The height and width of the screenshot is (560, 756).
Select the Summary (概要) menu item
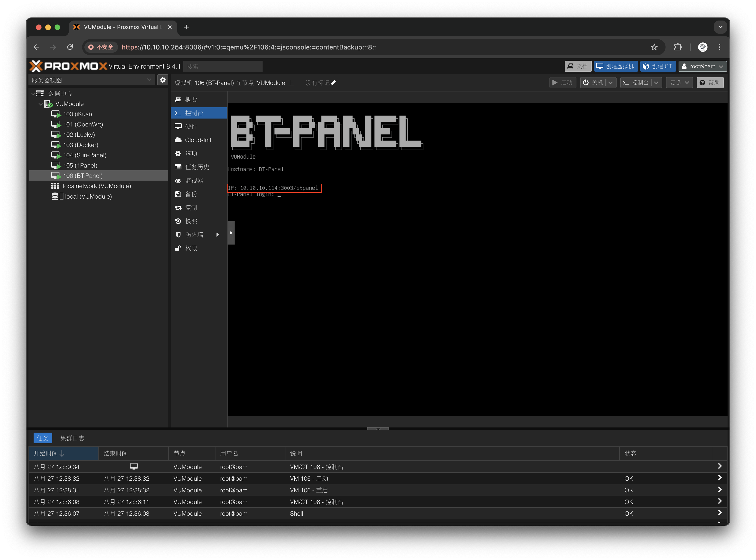point(191,99)
